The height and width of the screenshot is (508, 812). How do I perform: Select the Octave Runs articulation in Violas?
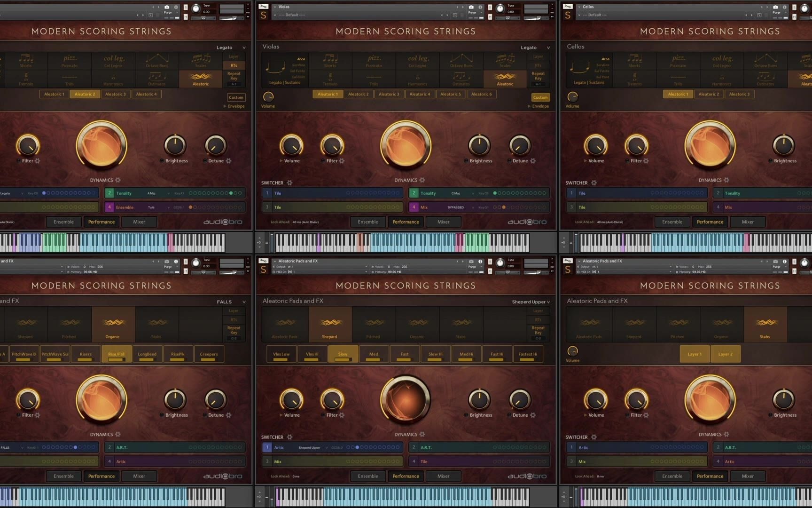[x=461, y=61]
